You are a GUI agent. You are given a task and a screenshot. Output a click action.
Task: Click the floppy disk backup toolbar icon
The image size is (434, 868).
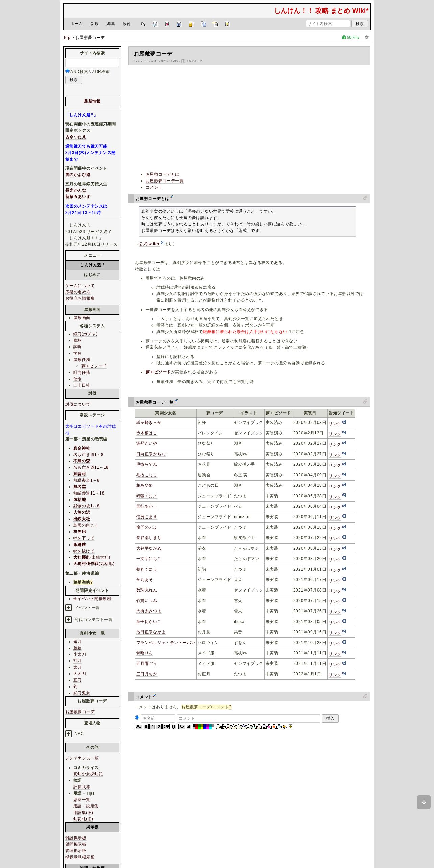pyautogui.click(x=179, y=24)
